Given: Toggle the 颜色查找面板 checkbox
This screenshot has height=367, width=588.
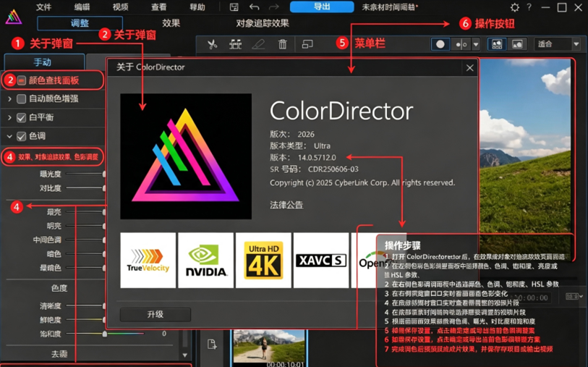Looking at the screenshot, I should (x=22, y=80).
